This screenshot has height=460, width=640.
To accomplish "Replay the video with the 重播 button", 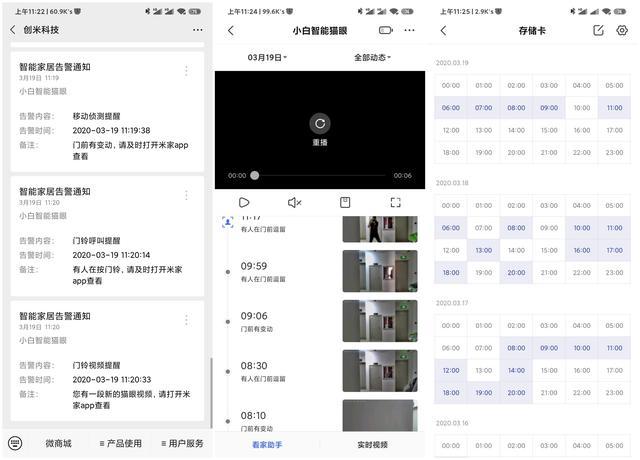I will coord(320,124).
